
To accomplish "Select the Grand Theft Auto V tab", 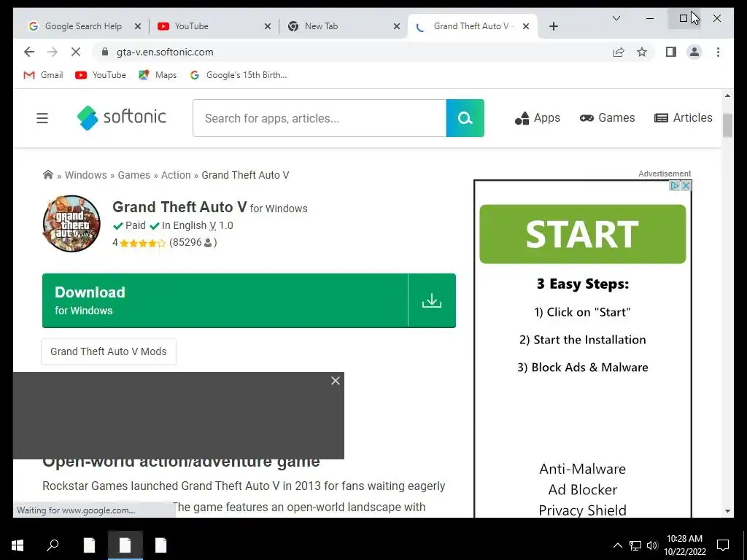I will [x=472, y=26].
